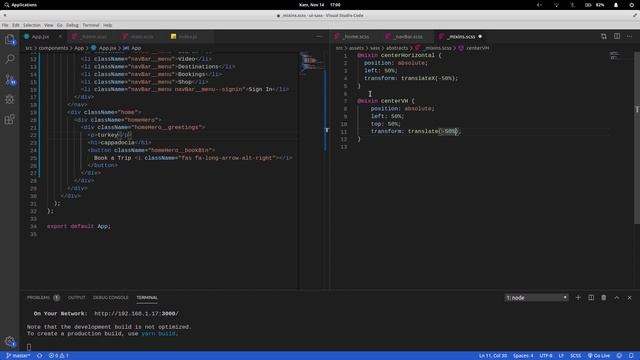Open the Extensions view in activity bar
The width and height of the screenshot is (640, 360).
click(9, 119)
